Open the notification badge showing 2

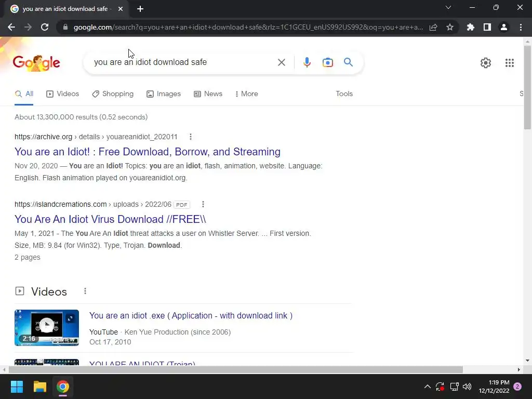(x=517, y=387)
